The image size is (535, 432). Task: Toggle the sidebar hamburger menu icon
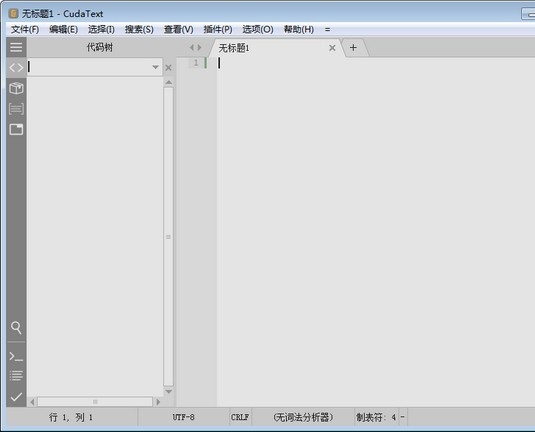pyautogui.click(x=16, y=47)
